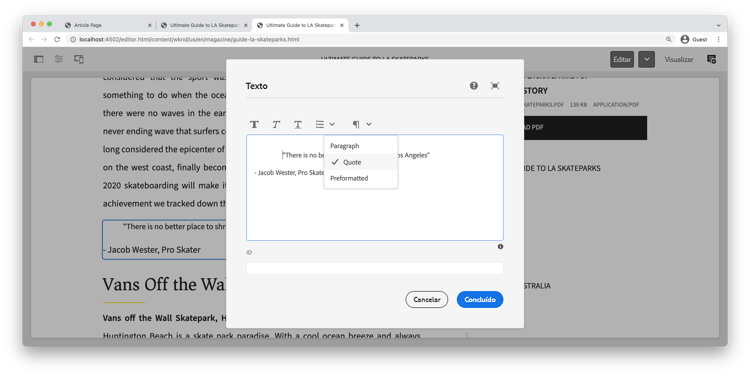Click the Cancelar button
The width and height of the screenshot is (750, 376).
(x=427, y=299)
